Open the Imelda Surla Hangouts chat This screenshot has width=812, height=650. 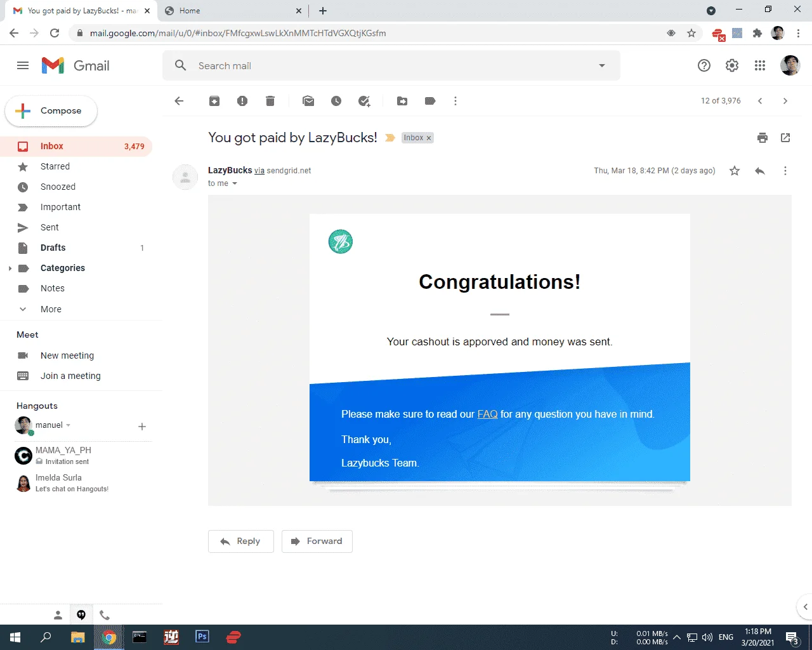[x=76, y=482]
